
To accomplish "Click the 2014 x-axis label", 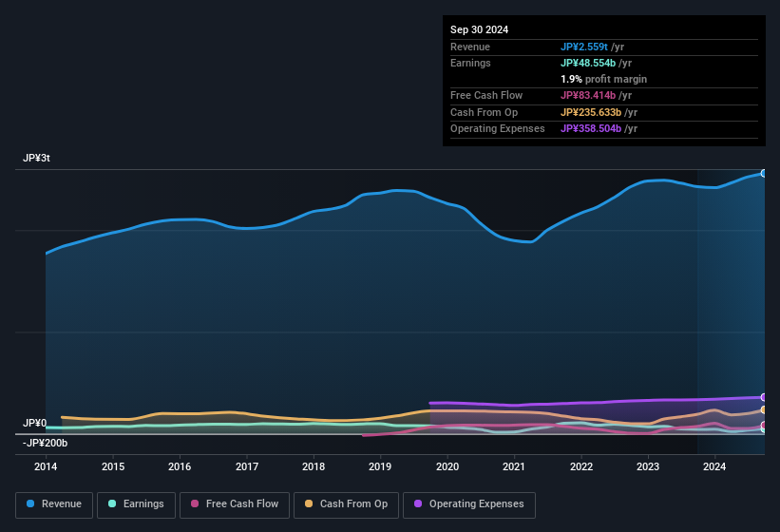I will pyautogui.click(x=46, y=466).
